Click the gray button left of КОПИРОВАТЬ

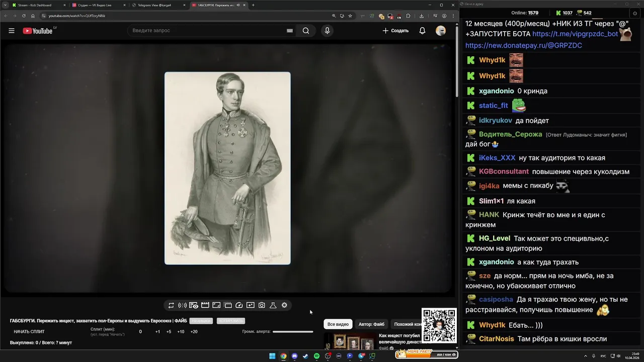(201, 321)
